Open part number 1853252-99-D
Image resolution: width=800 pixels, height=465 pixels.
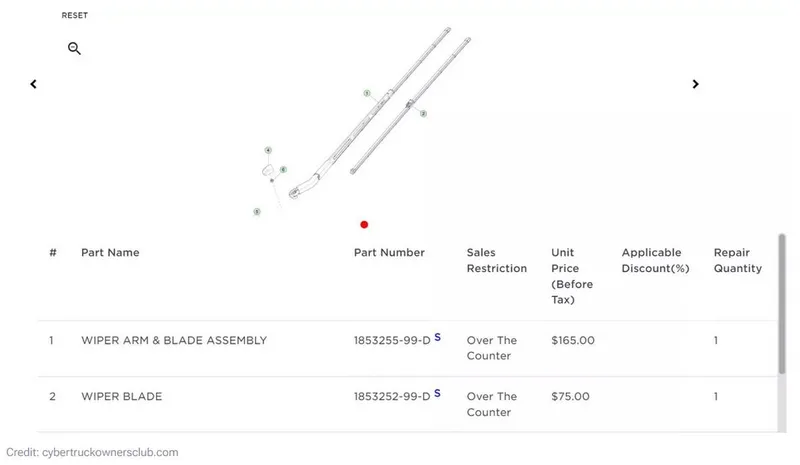coord(391,397)
